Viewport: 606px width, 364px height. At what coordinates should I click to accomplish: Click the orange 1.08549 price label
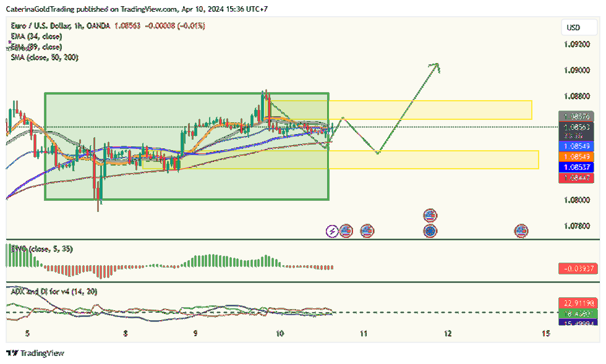(576, 156)
